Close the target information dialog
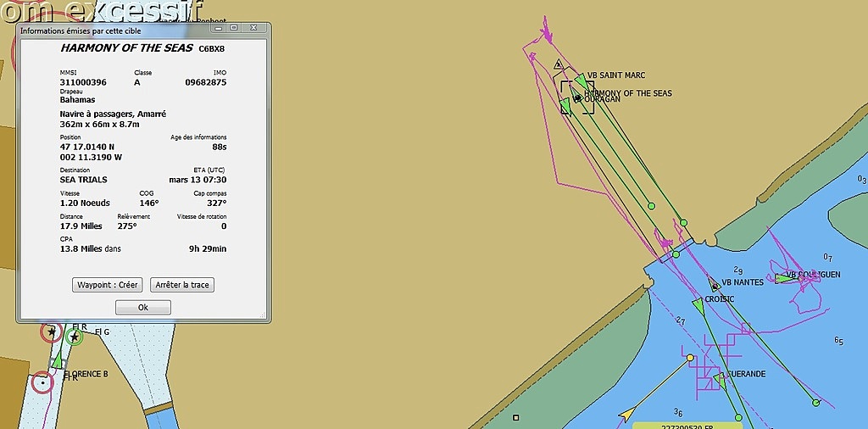The width and height of the screenshot is (868, 429). [x=253, y=28]
